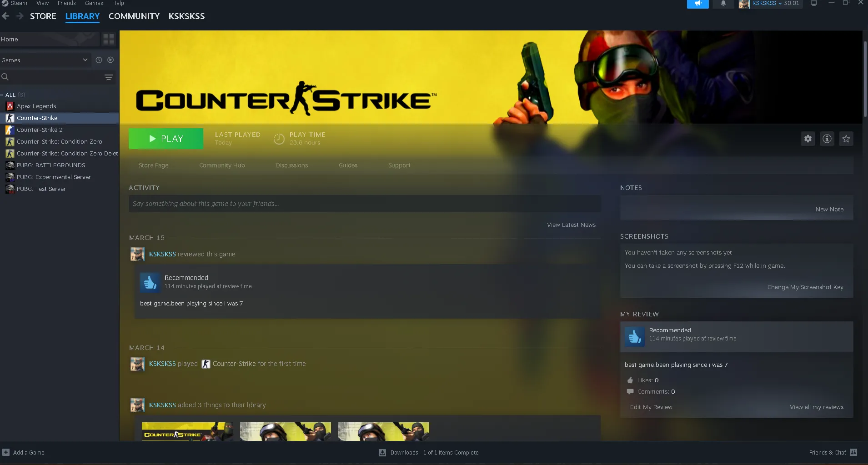The width and height of the screenshot is (868, 465).
Task: Click Edit My Review link
Action: [651, 407]
